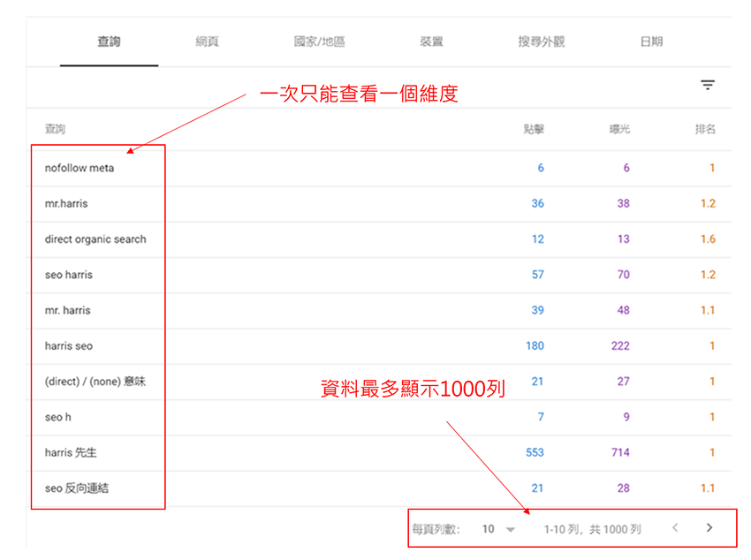Viewport: 751px width, 560px height.
Task: Switch to the 日期 tab
Action: 651,42
